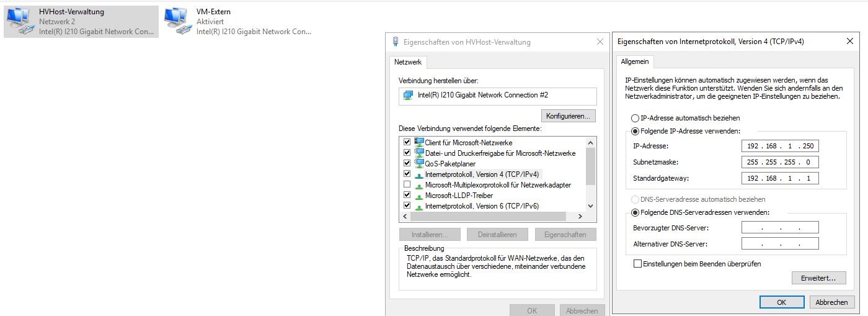Click the Konfigurieren... button
This screenshot has height=316, width=868.
568,116
